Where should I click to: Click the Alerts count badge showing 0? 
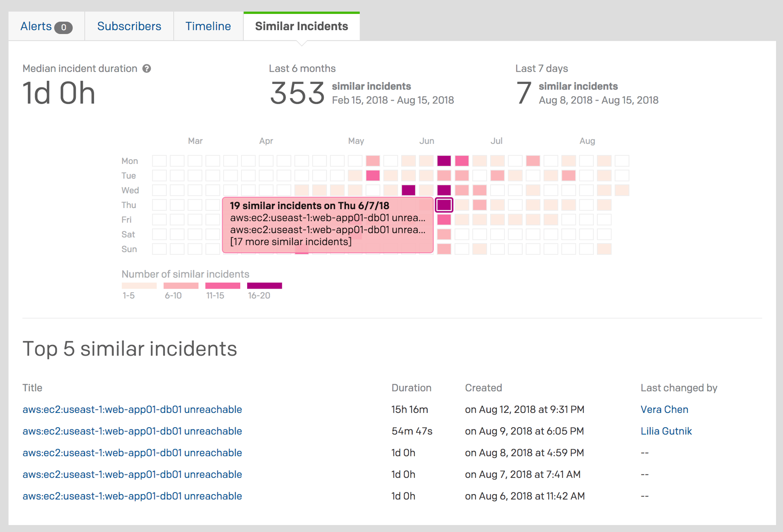(64, 27)
